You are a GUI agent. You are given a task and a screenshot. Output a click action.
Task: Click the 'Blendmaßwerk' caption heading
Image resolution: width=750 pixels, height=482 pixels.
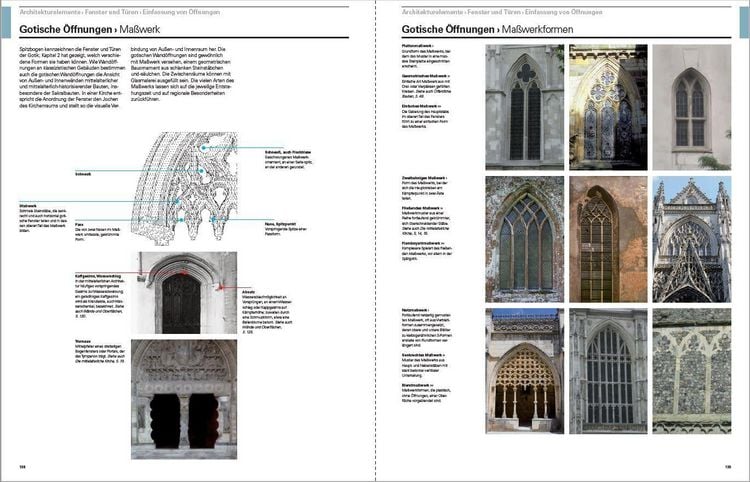pyautogui.click(x=418, y=385)
